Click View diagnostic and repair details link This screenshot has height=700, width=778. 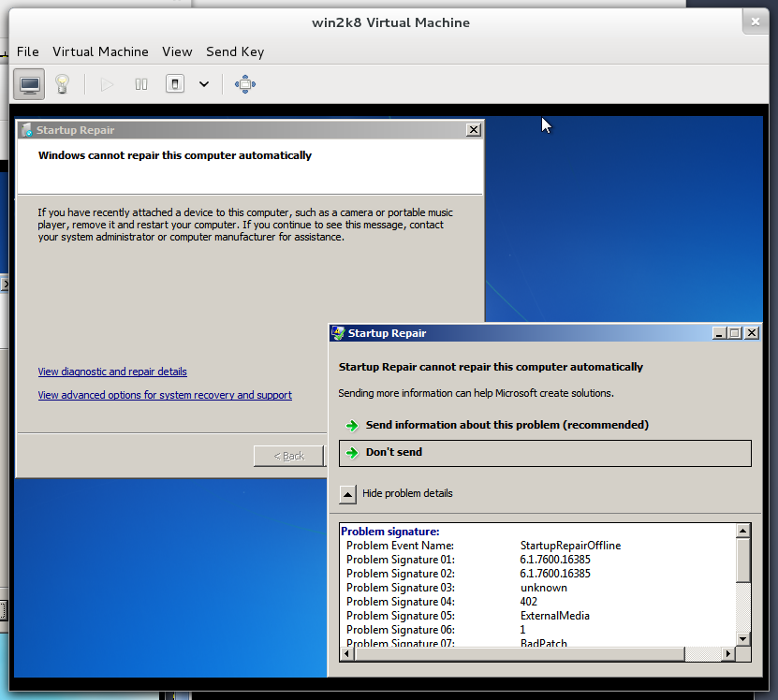pos(112,372)
